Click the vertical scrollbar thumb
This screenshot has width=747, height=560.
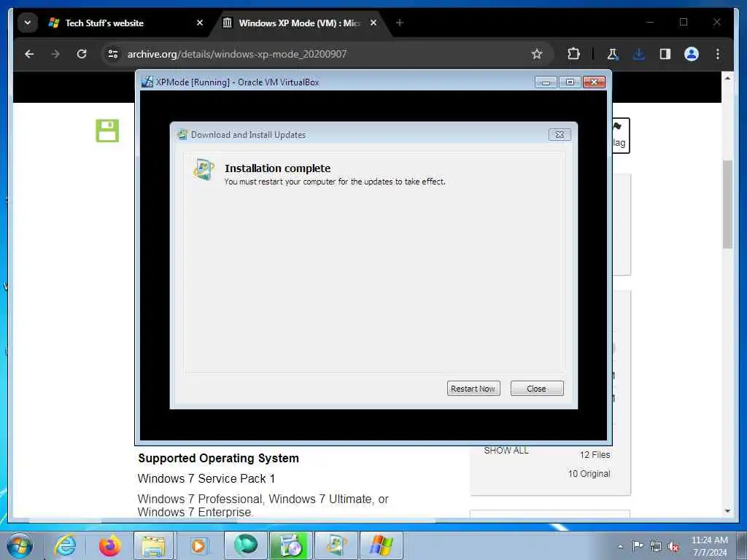[x=727, y=205]
